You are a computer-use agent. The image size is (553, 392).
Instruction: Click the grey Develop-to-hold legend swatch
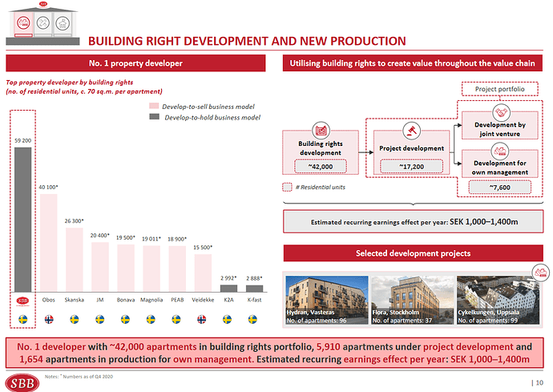pyautogui.click(x=155, y=117)
